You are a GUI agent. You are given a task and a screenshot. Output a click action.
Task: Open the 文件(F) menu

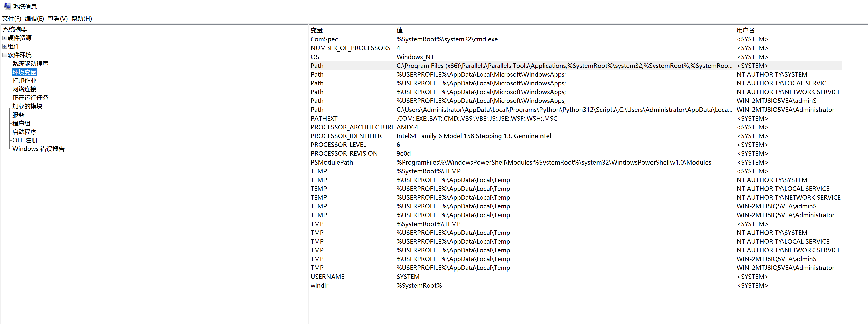(12, 19)
